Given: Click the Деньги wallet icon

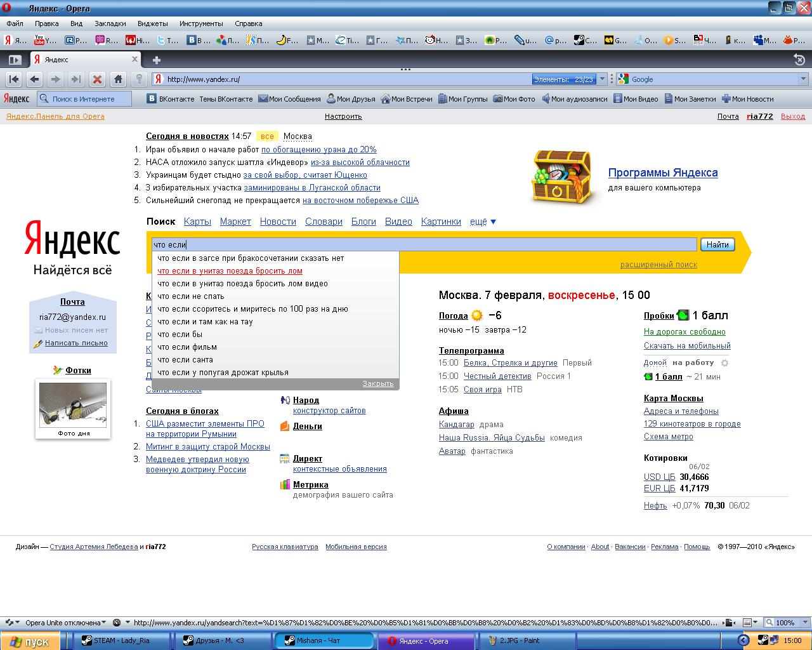Looking at the screenshot, I should pos(285,426).
